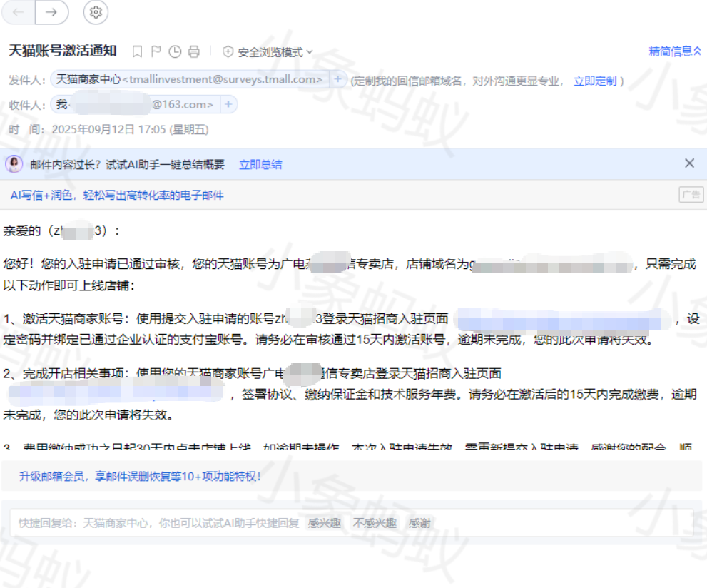707x588 pixels.
Task: Click the 升级邮箱会员 upgrade banner
Action: click(x=140, y=476)
